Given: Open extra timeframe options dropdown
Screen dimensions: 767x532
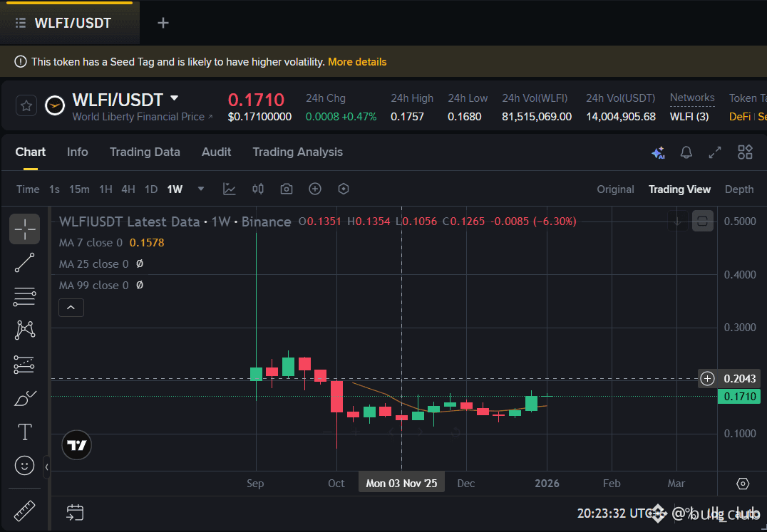Looking at the screenshot, I should pyautogui.click(x=200, y=189).
